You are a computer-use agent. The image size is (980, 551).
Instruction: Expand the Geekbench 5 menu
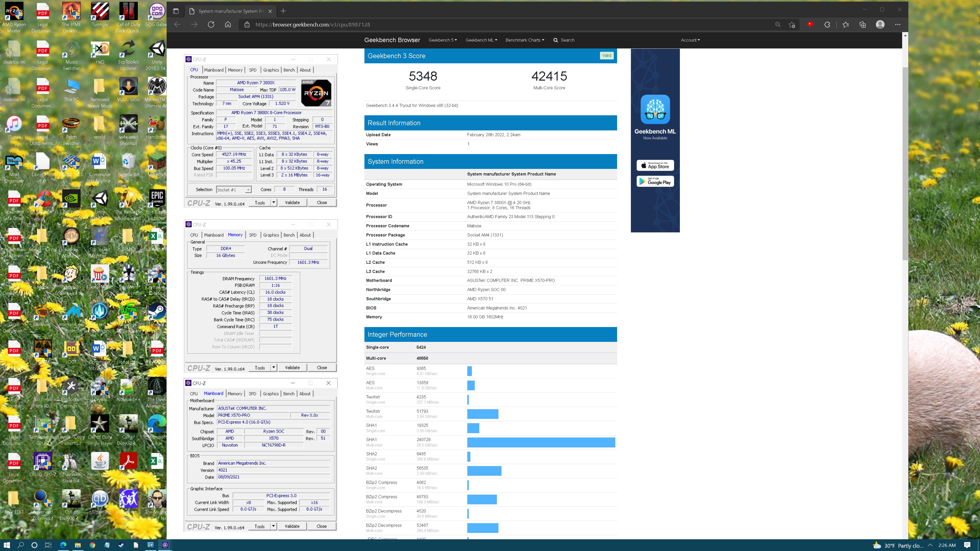[x=443, y=40]
